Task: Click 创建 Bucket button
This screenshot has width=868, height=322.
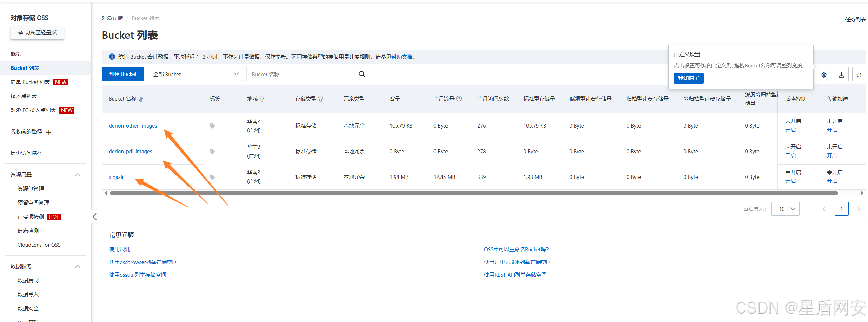Action: pyautogui.click(x=123, y=74)
